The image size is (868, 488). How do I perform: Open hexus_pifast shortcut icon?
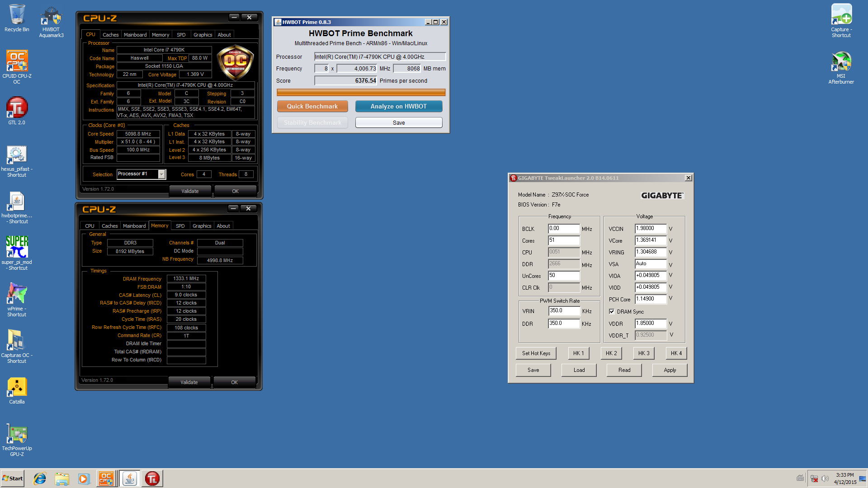(x=17, y=161)
